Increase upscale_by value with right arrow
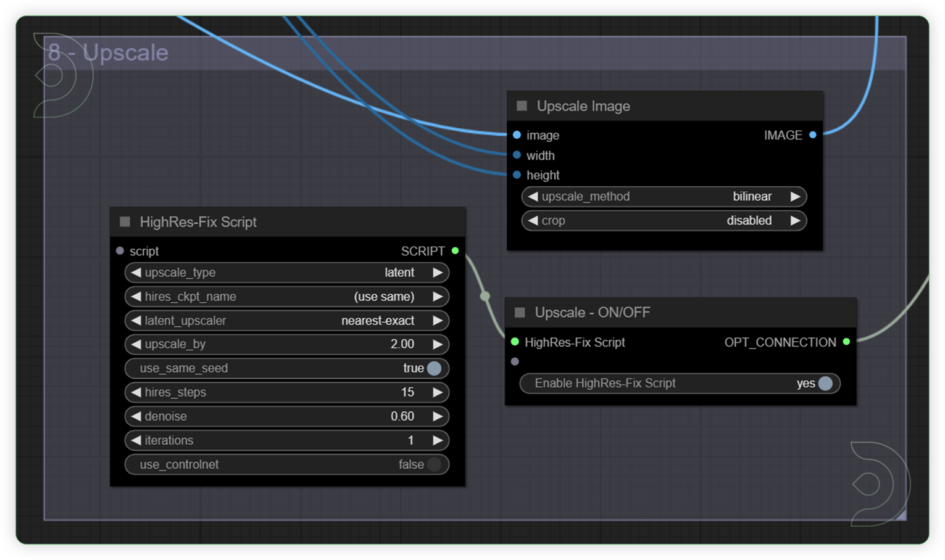Screen dimensions: 945x560 (x=438, y=344)
